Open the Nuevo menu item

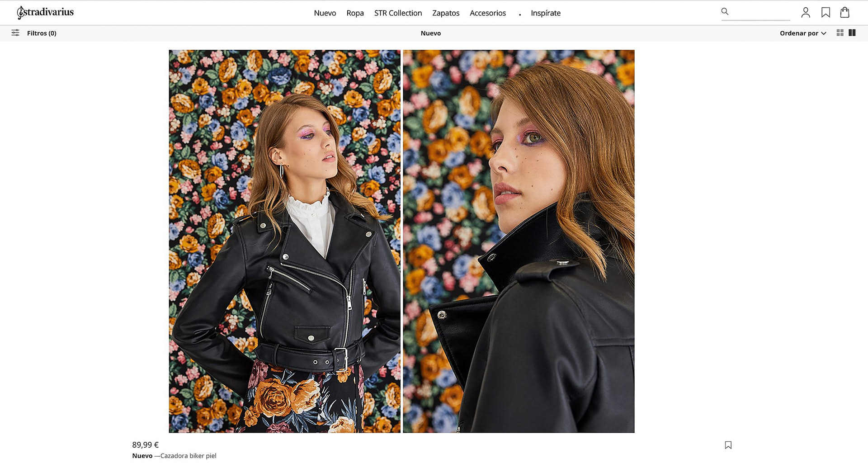point(325,13)
